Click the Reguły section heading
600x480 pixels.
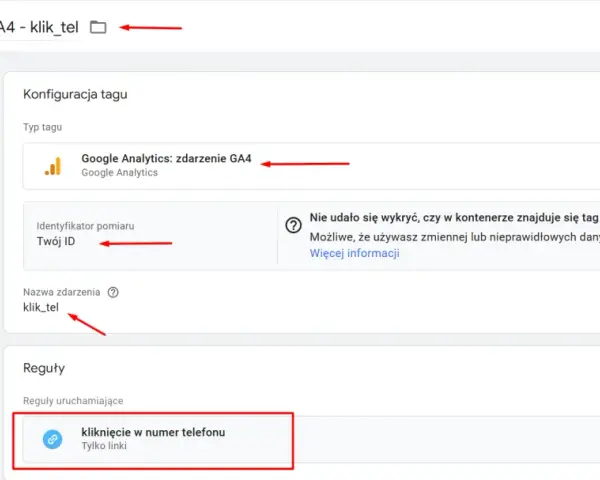[x=44, y=368]
